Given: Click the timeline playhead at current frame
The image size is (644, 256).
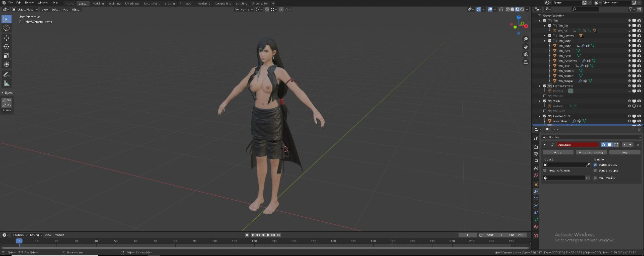Looking at the screenshot, I should (x=19, y=241).
